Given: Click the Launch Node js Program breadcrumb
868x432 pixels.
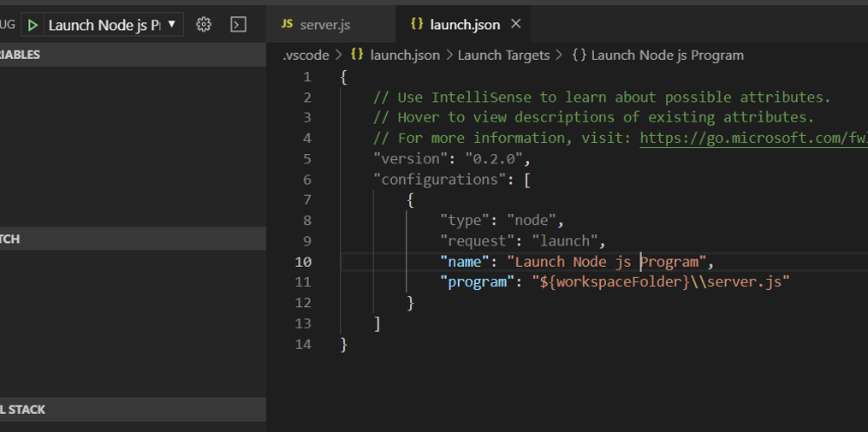Looking at the screenshot, I should tap(667, 56).
